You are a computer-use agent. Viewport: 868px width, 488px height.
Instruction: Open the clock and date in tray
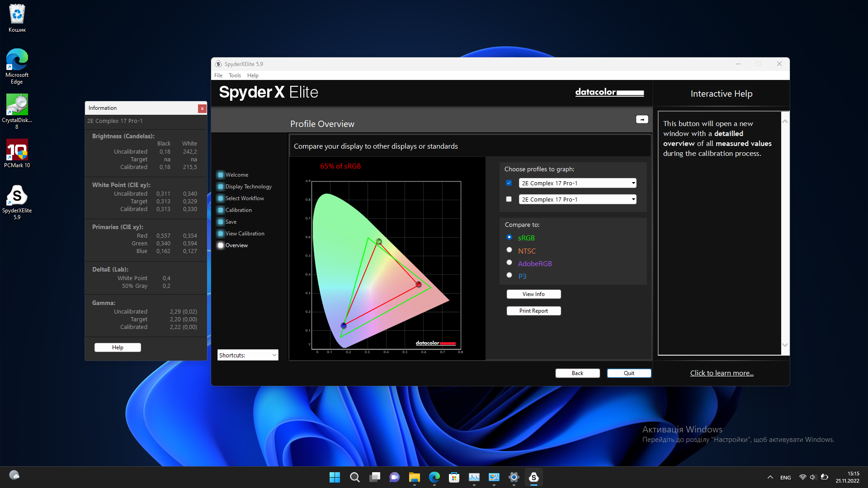847,477
